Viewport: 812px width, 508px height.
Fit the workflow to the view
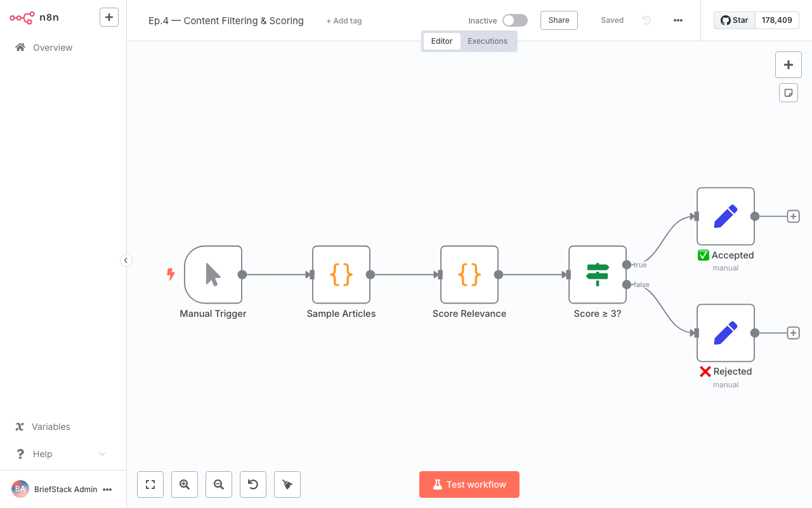coord(150,484)
